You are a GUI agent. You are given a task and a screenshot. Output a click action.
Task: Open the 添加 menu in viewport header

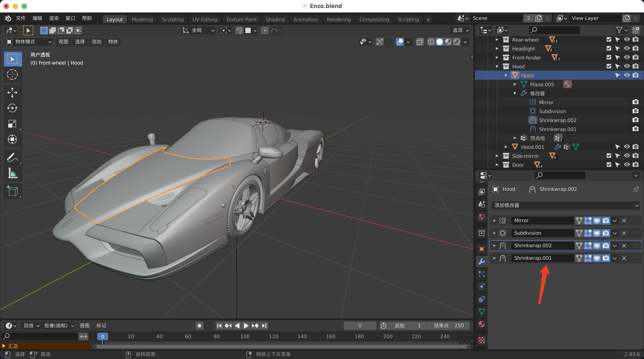coord(96,42)
